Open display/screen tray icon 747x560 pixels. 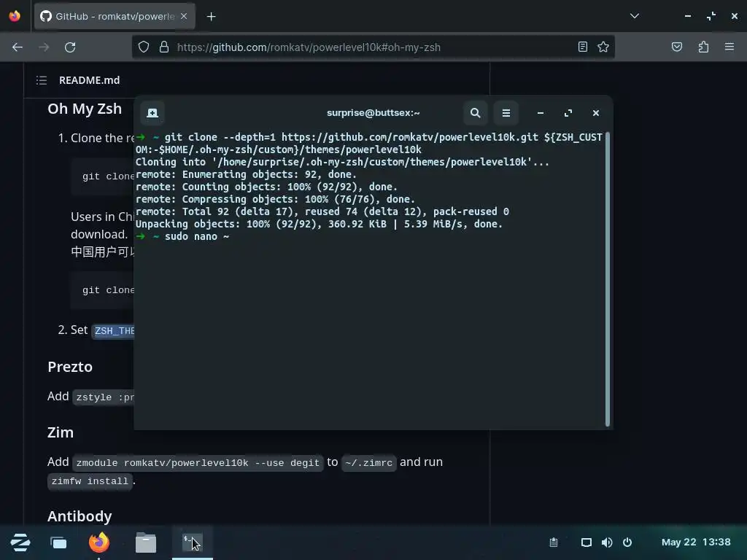[x=587, y=542]
